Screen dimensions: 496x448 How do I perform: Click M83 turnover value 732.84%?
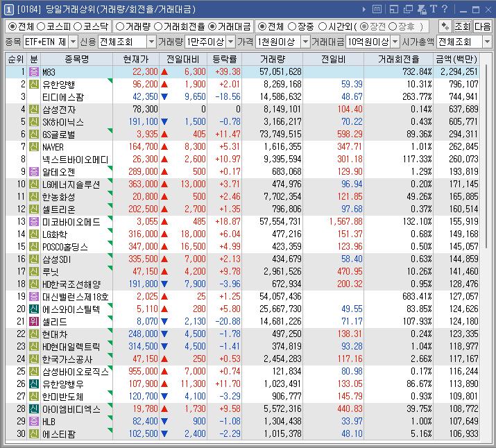[x=417, y=71]
